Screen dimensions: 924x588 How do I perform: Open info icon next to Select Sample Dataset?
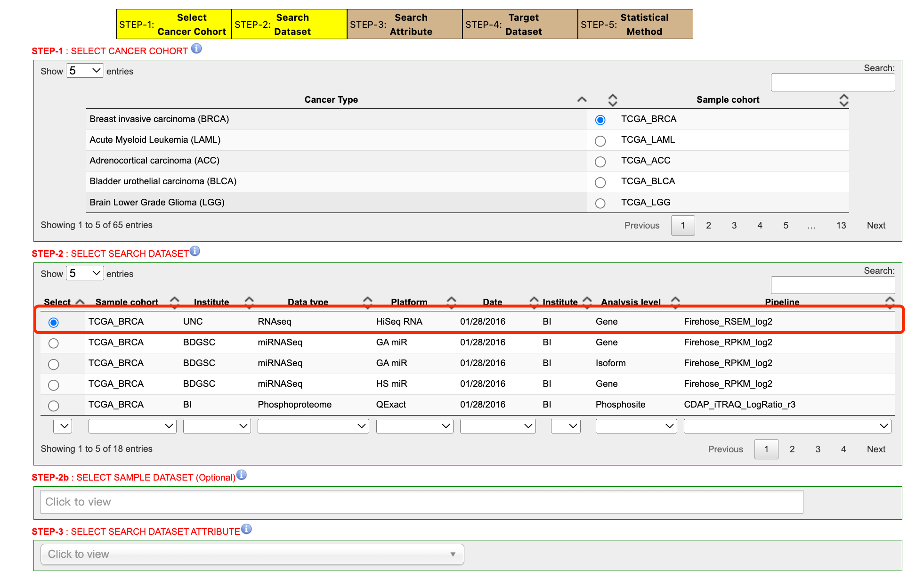(x=242, y=475)
